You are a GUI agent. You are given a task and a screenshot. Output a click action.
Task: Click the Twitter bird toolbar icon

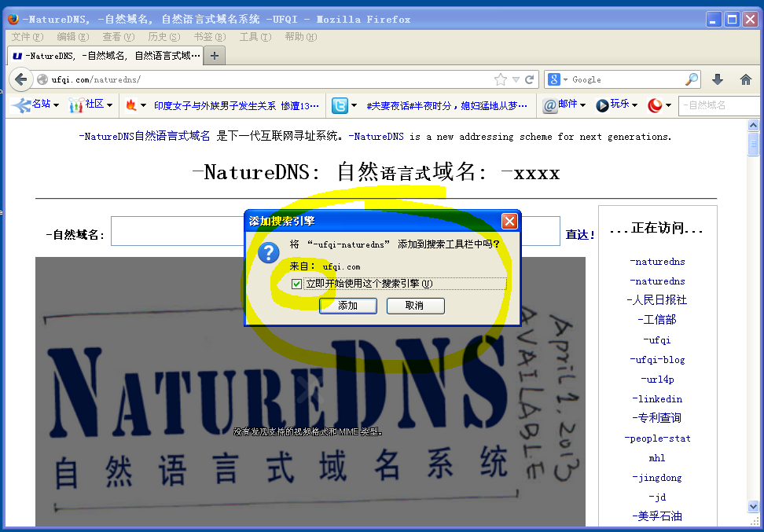pyautogui.click(x=340, y=105)
